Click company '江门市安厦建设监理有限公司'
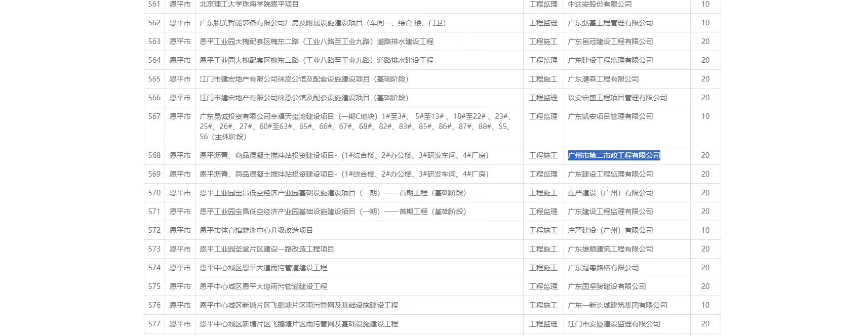Screen dimensions: 868x336 click(614, 324)
